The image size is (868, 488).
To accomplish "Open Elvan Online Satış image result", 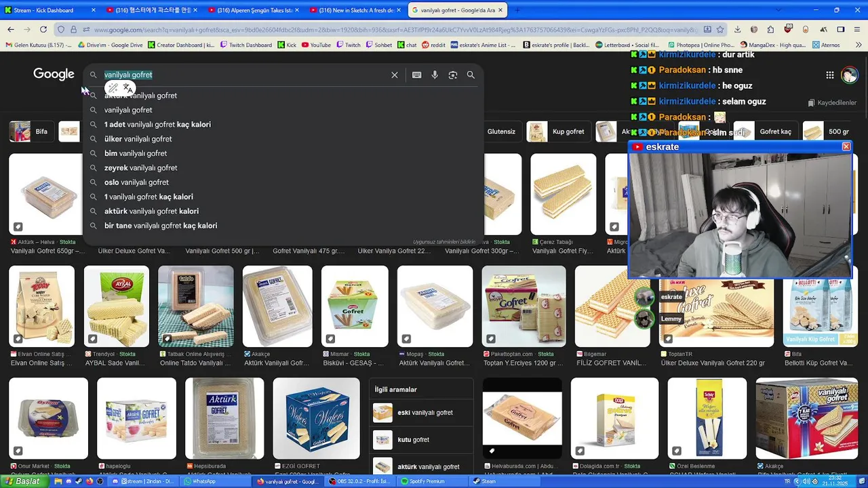I will point(41,306).
